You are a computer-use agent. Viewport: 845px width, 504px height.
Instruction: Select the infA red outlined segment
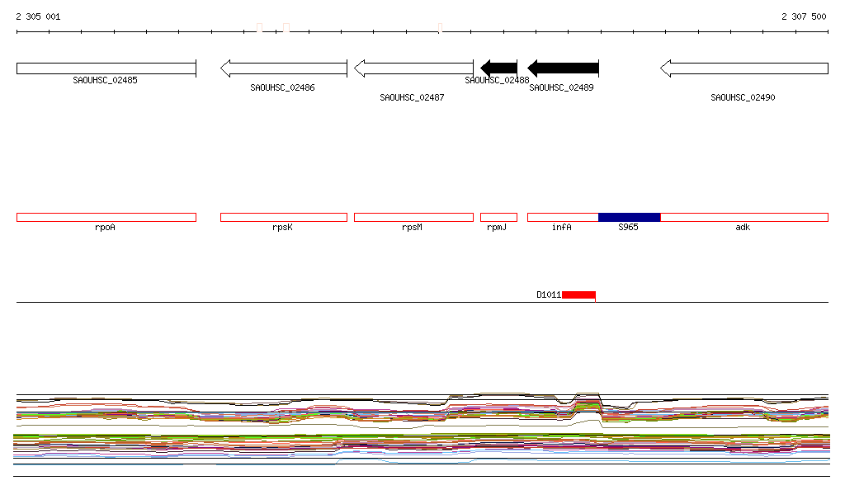pos(563,217)
